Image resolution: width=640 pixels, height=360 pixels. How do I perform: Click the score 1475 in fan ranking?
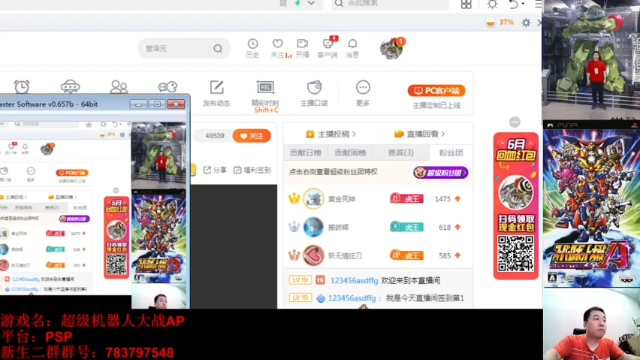click(x=442, y=199)
